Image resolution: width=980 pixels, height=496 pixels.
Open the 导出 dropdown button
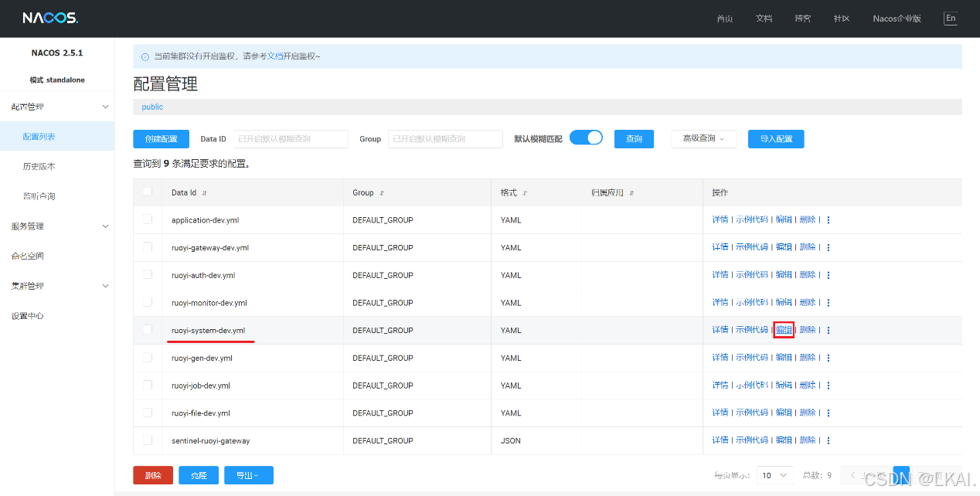(249, 476)
